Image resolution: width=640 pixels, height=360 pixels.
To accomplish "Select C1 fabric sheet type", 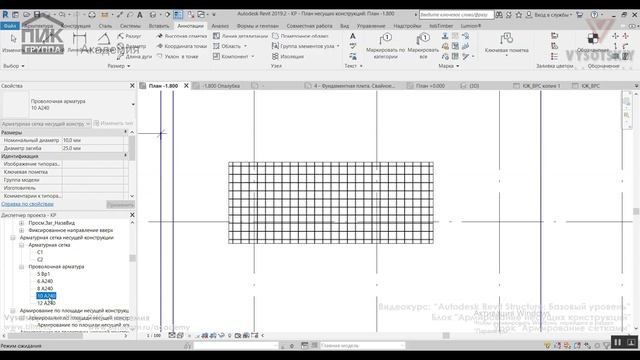I will 40,252.
